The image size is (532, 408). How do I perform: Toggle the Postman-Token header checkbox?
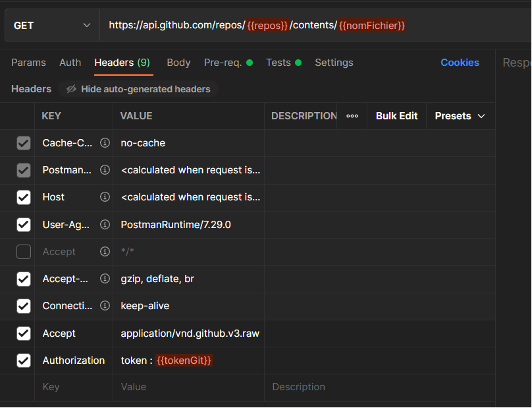point(24,170)
